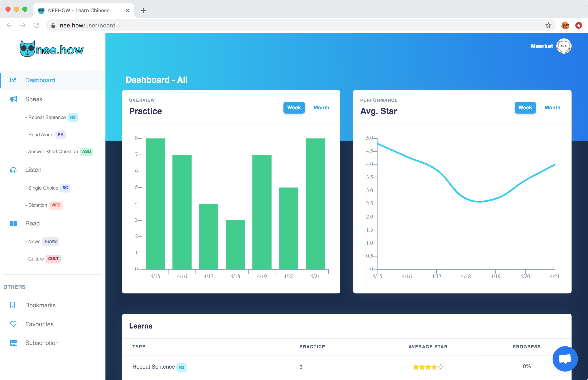Image resolution: width=588 pixels, height=380 pixels.
Task: Click the Dashboard chart icon in sidebar
Action: (13, 80)
